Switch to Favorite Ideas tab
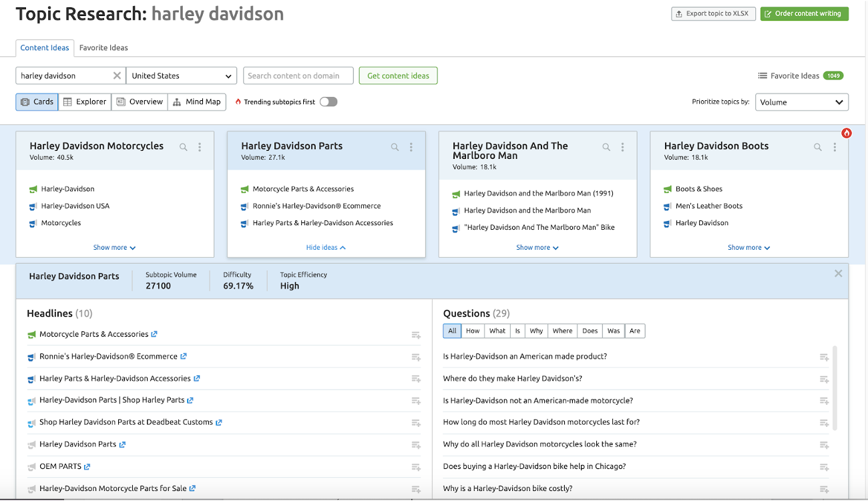Screen dimensions: 868x501 point(103,48)
